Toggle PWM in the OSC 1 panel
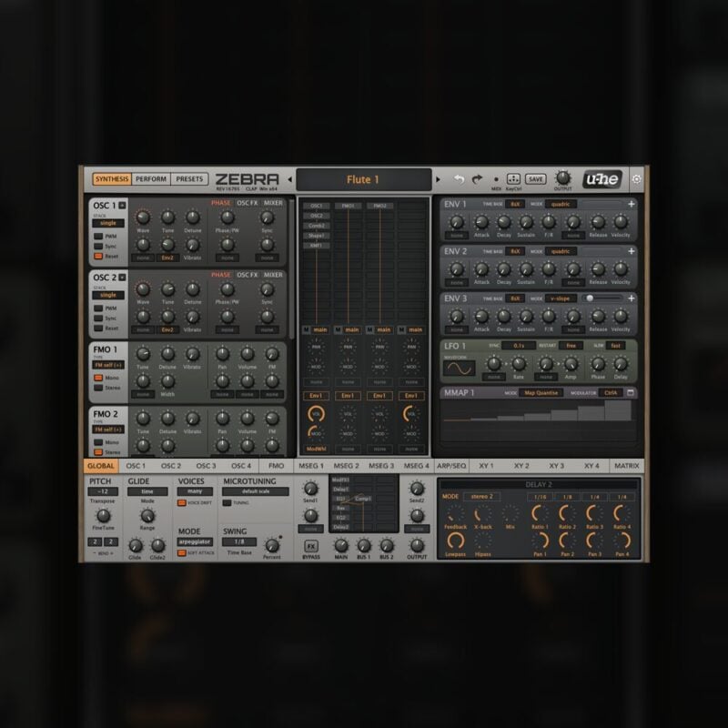Image resolution: width=728 pixels, height=728 pixels. (x=98, y=237)
